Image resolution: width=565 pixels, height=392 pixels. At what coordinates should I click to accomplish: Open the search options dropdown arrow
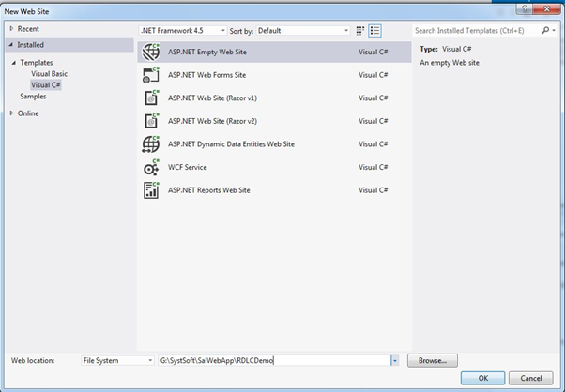(554, 31)
